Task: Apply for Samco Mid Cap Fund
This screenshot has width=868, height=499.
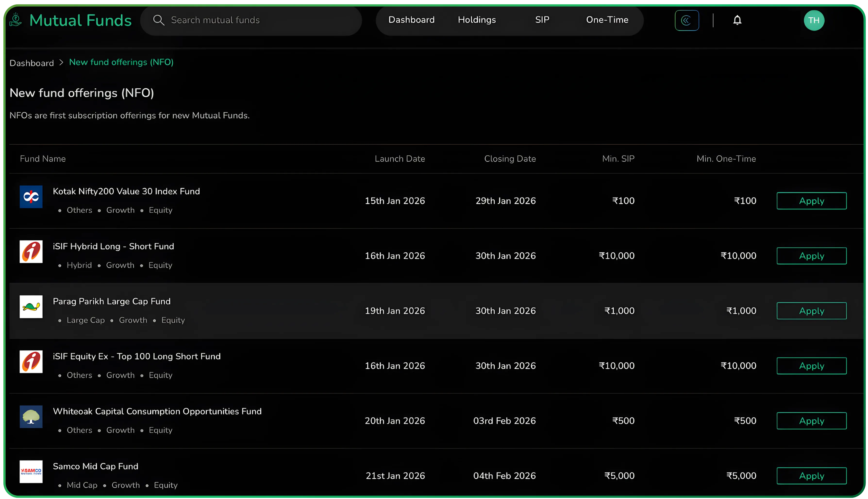Action: pos(811,476)
